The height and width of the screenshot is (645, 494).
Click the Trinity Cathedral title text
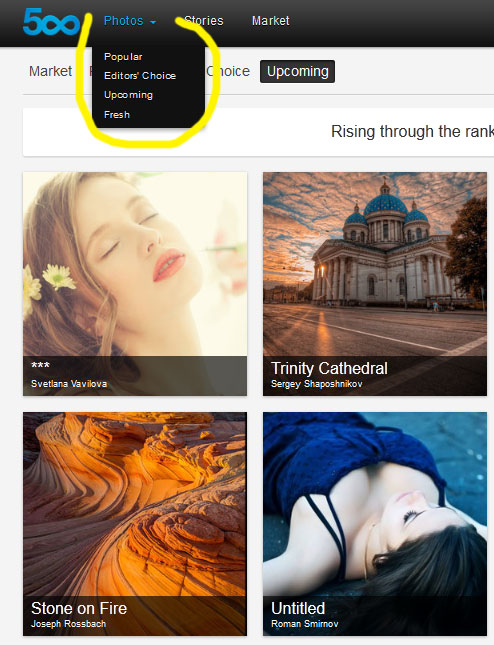[x=329, y=368]
